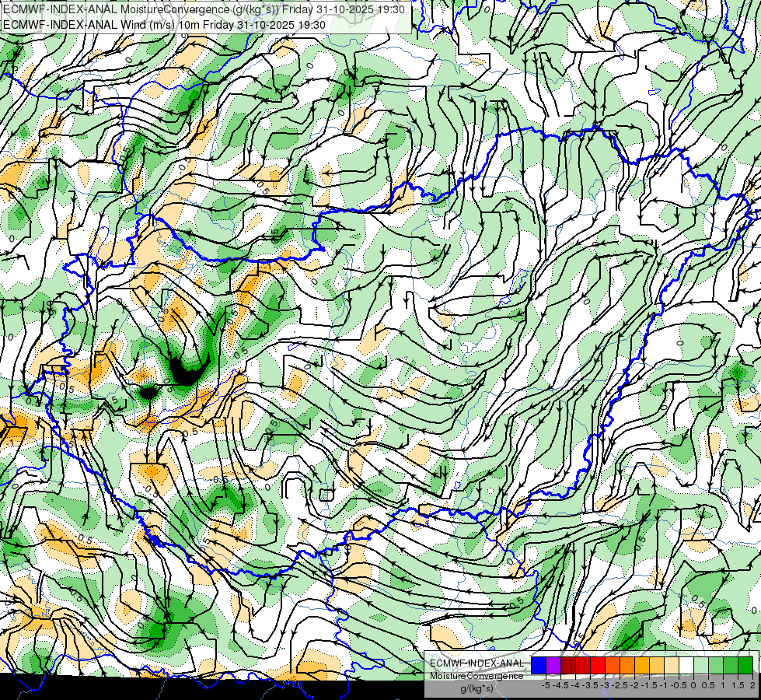Image resolution: width=761 pixels, height=700 pixels.
Task: Click the legend unit g/(kg*s)
Action: pyautogui.click(x=476, y=688)
